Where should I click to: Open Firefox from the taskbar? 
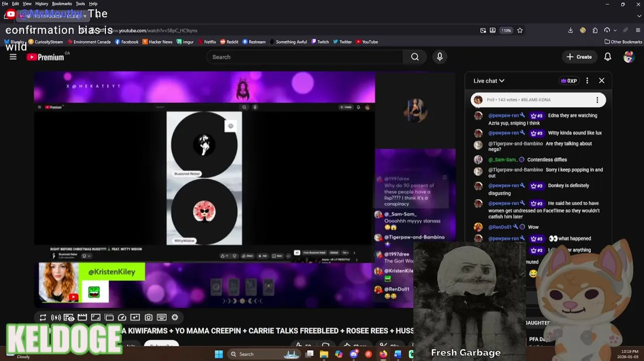pyautogui.click(x=383, y=354)
